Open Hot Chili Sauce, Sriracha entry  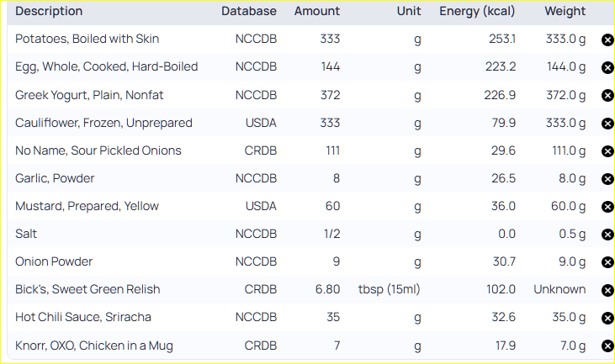click(83, 317)
